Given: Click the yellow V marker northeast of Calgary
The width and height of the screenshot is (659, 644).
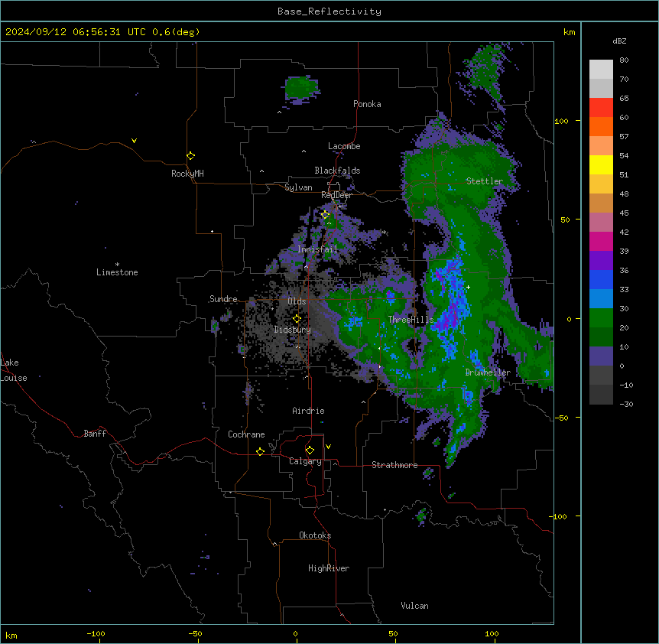Looking at the screenshot, I should pos(328,447).
